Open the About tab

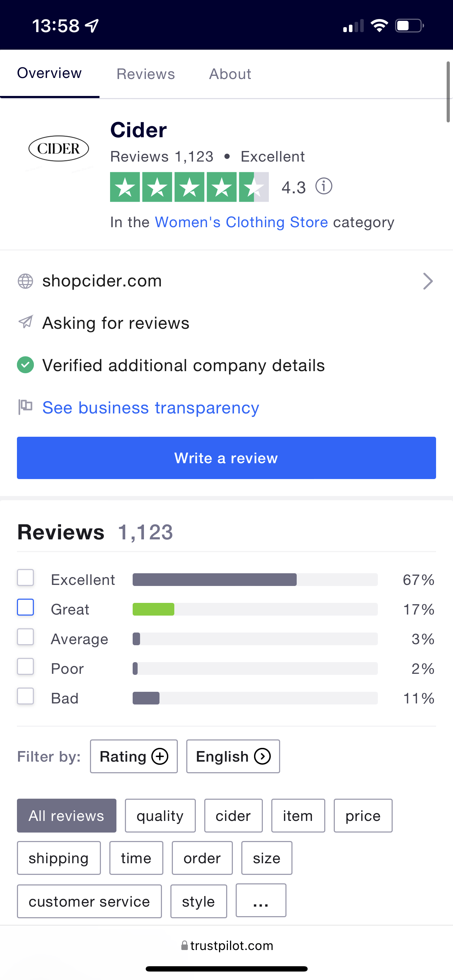click(230, 74)
